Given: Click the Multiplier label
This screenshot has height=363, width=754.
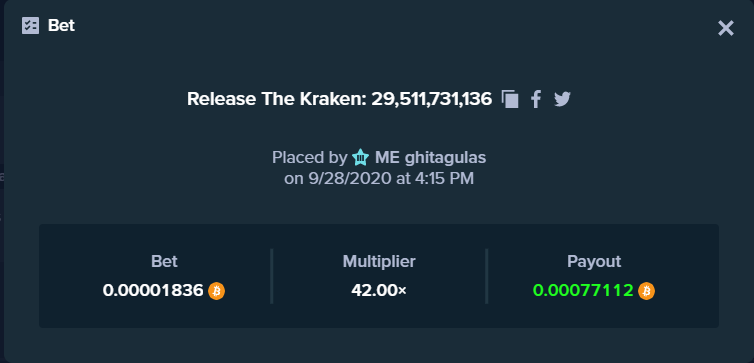Looking at the screenshot, I should (x=379, y=262).
